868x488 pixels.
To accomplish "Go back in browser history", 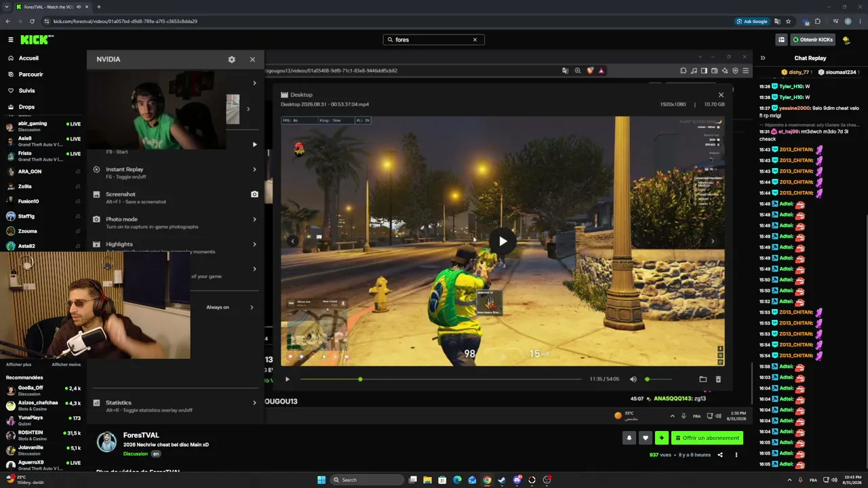I will (x=9, y=21).
